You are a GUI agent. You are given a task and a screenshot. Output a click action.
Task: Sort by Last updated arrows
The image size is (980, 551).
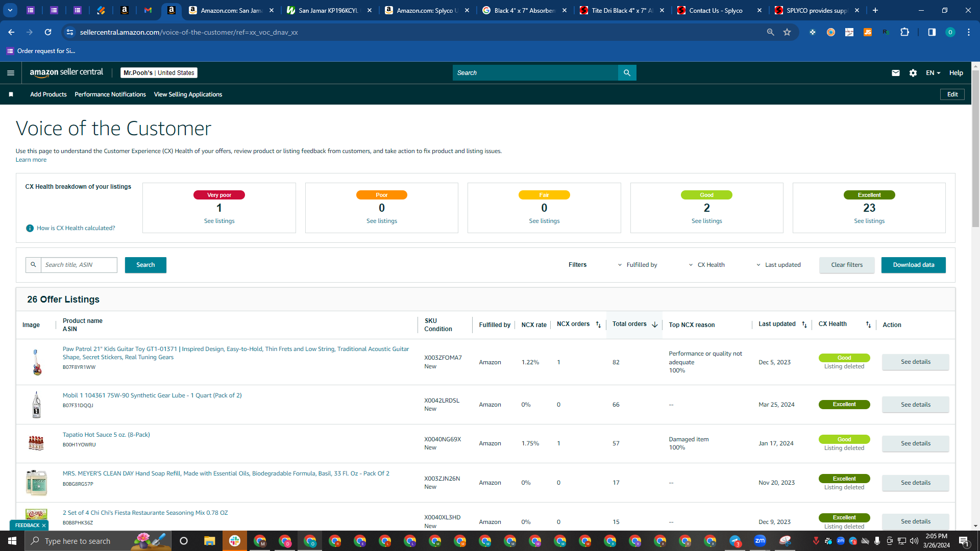804,324
